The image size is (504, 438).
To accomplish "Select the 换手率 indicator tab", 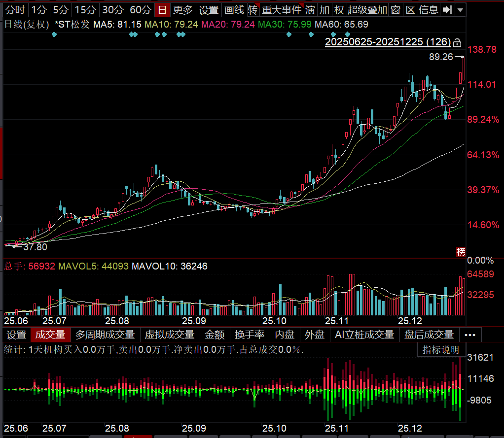I will 250,335.
